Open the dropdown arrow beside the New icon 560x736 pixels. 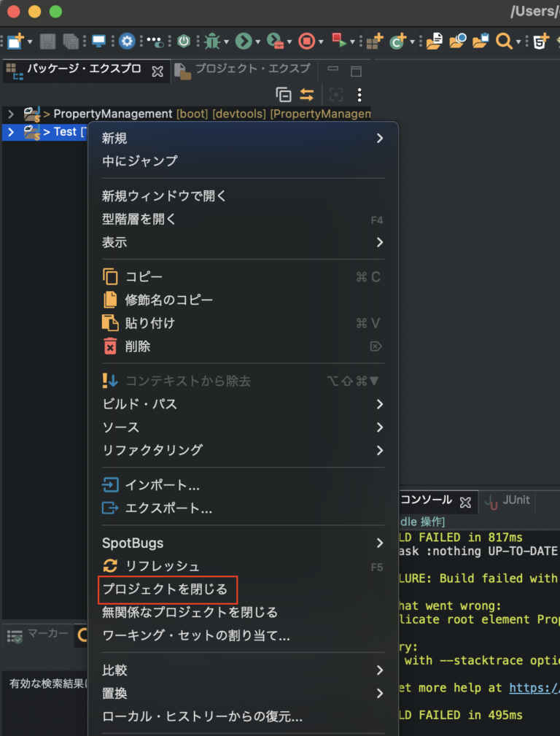point(30,42)
